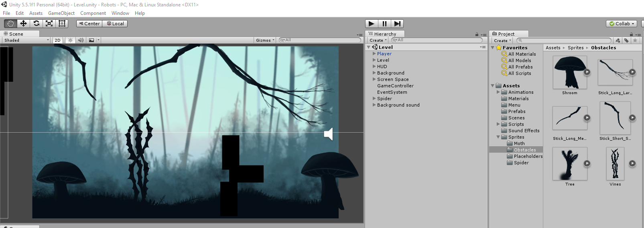Image resolution: width=644 pixels, height=228 pixels.
Task: Open the Shaded draw mode dropdown
Action: [x=26, y=40]
